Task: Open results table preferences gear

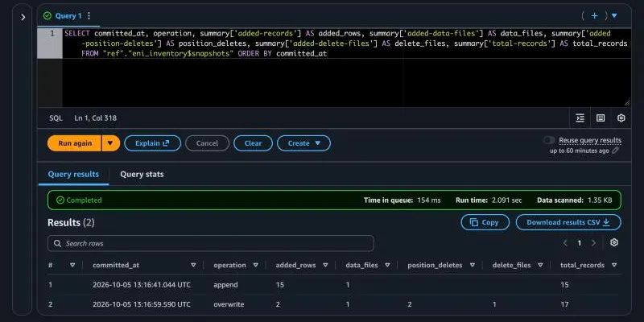Action: [614, 243]
